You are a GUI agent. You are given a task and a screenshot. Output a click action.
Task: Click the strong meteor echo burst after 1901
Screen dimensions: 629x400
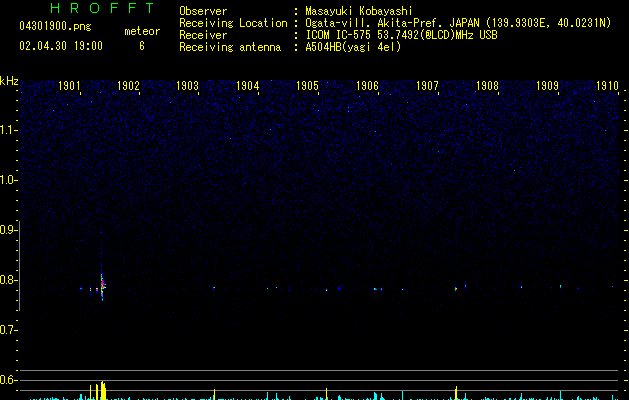click(x=102, y=286)
